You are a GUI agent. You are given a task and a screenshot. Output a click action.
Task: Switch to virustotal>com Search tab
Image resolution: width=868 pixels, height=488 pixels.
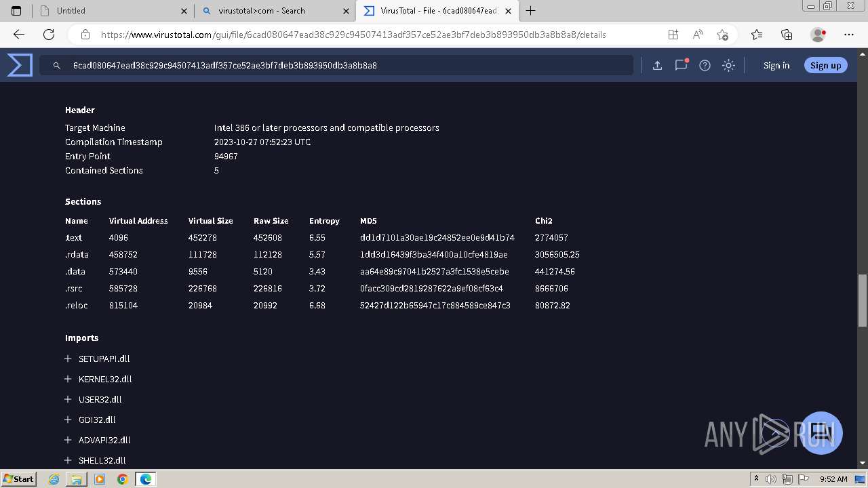click(275, 11)
